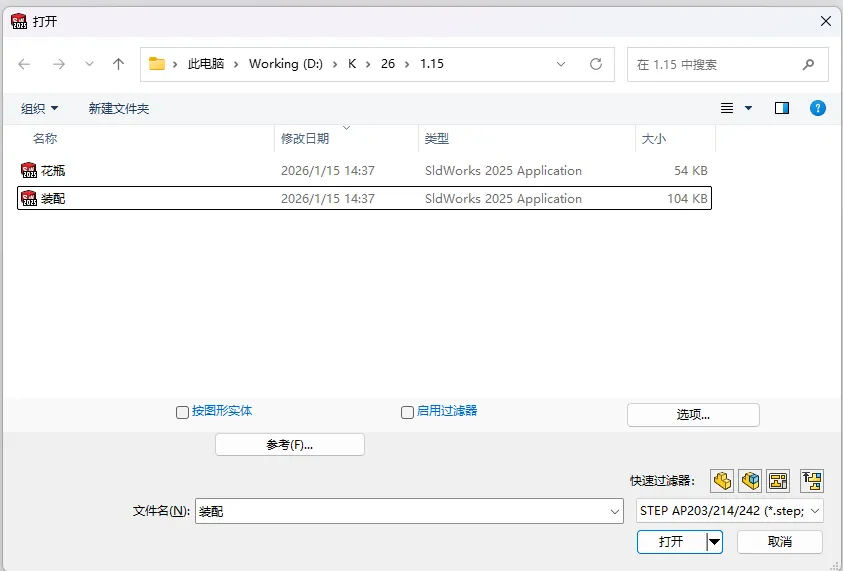
Task: Go back to previous folder
Action: [24, 65]
